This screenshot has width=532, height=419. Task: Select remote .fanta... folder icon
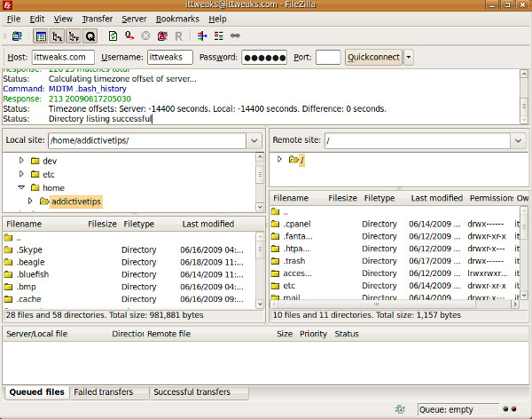[x=275, y=236]
